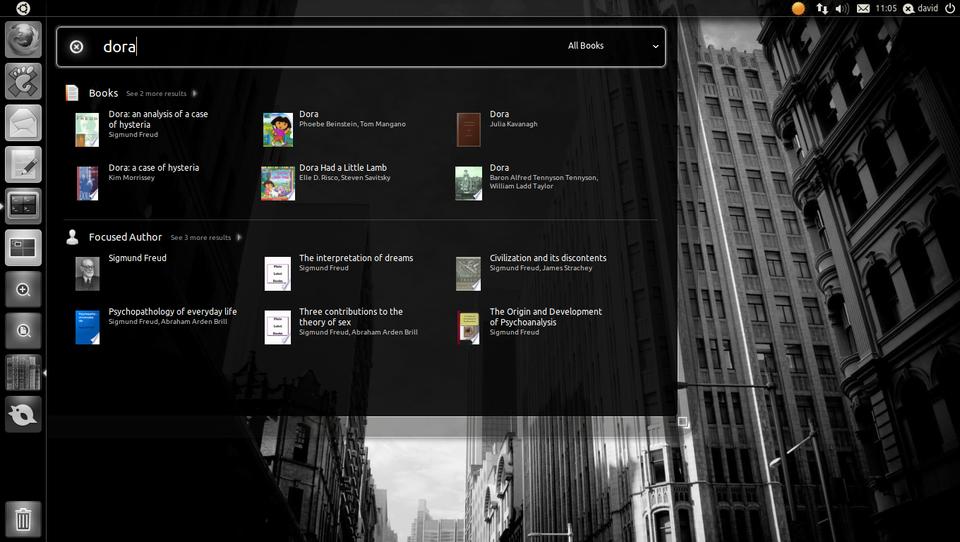Screen dimensions: 960x542
Task: Expand Focused Author See 3 more results
Action: coord(205,238)
